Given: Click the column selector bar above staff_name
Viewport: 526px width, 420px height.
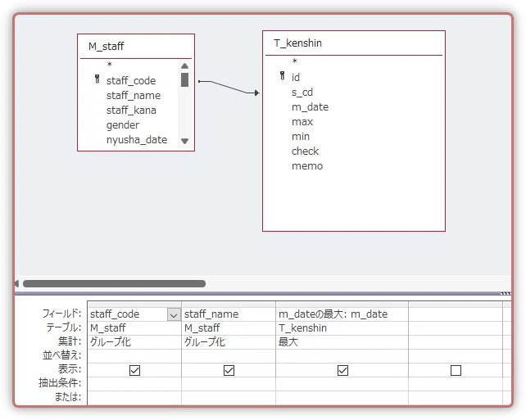Looking at the screenshot, I should click(x=229, y=305).
